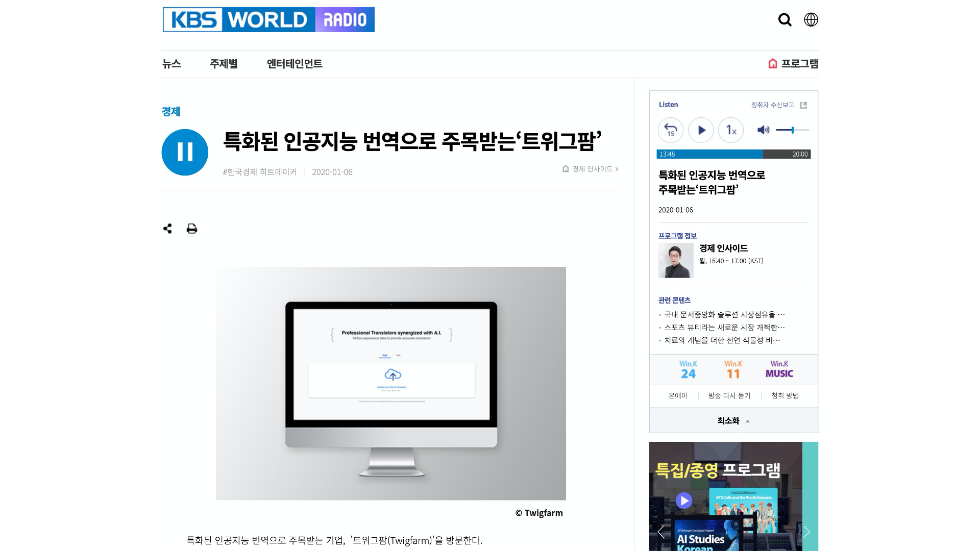Click the banner's next arrow

pyautogui.click(x=806, y=532)
